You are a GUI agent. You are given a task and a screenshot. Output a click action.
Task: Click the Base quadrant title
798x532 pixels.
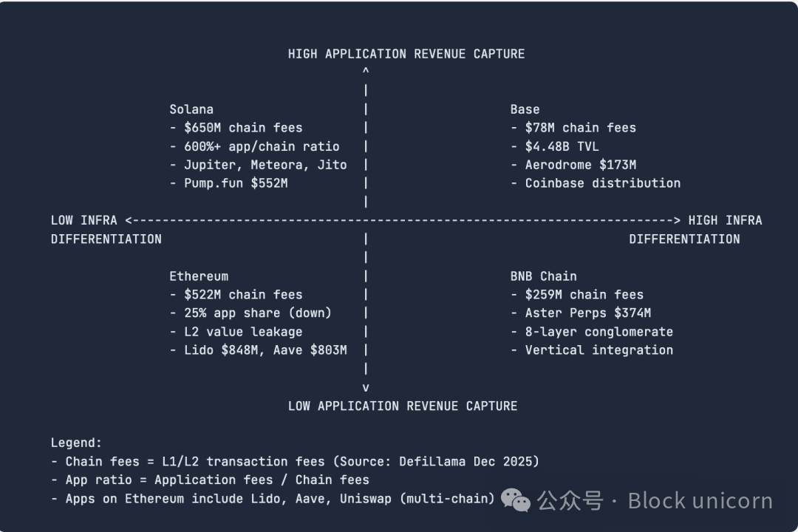click(x=525, y=109)
